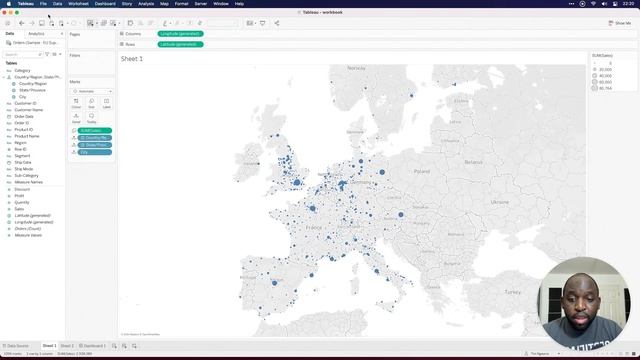The height and width of the screenshot is (360, 640).
Task: Open the Size mark card
Action: pos(91,103)
